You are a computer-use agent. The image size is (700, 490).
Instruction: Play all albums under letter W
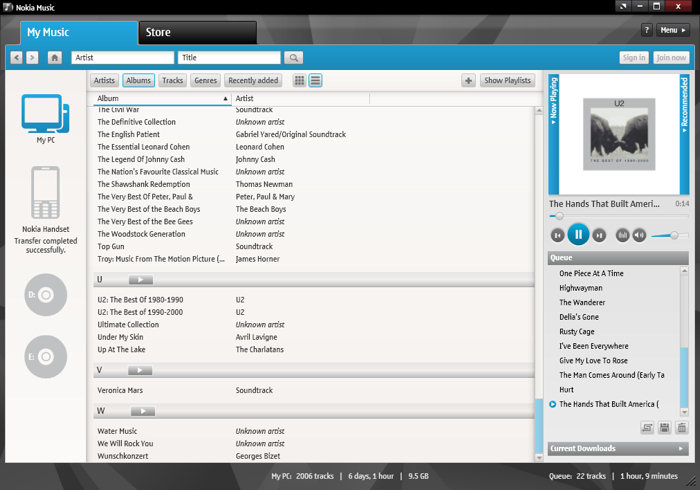coord(143,411)
